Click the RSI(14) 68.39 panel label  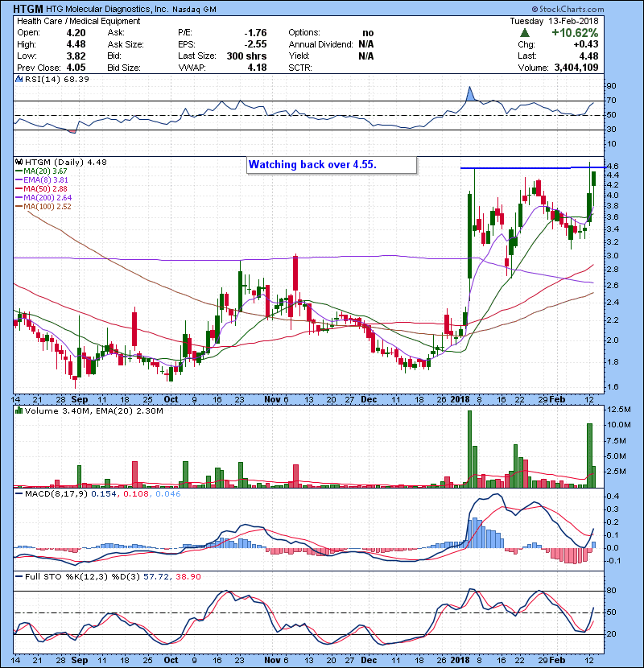pyautogui.click(x=56, y=79)
